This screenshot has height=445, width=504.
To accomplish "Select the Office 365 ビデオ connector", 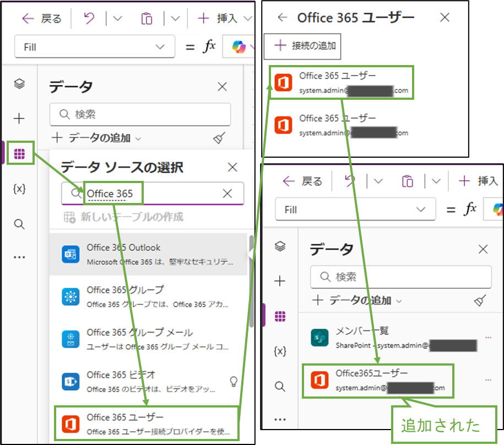I will pos(148,382).
